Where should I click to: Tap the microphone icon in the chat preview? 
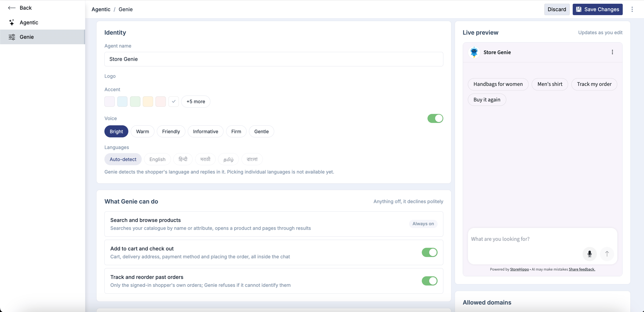[x=590, y=254]
